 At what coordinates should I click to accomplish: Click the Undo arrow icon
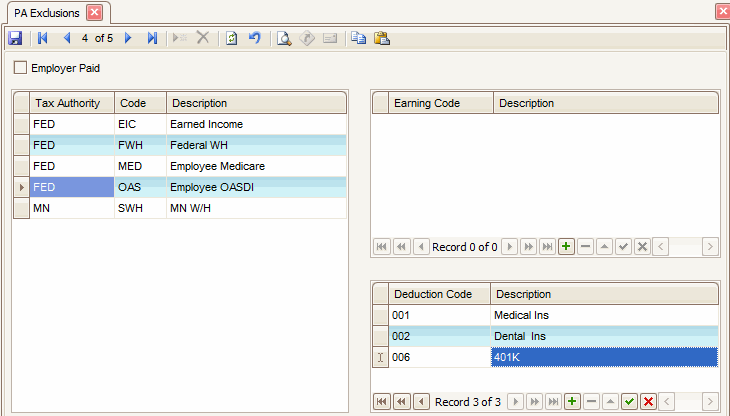pyautogui.click(x=254, y=38)
